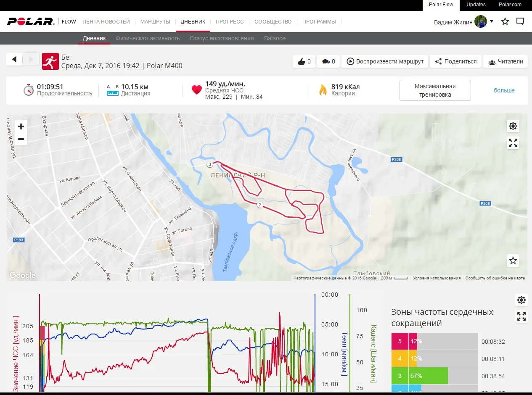Expand the heart rate chart to fullscreen

coord(521,317)
